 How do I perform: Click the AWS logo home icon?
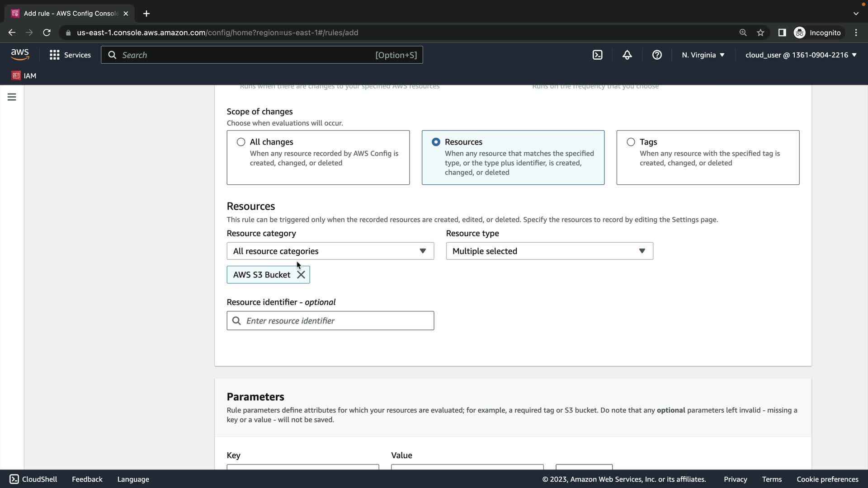coord(20,55)
